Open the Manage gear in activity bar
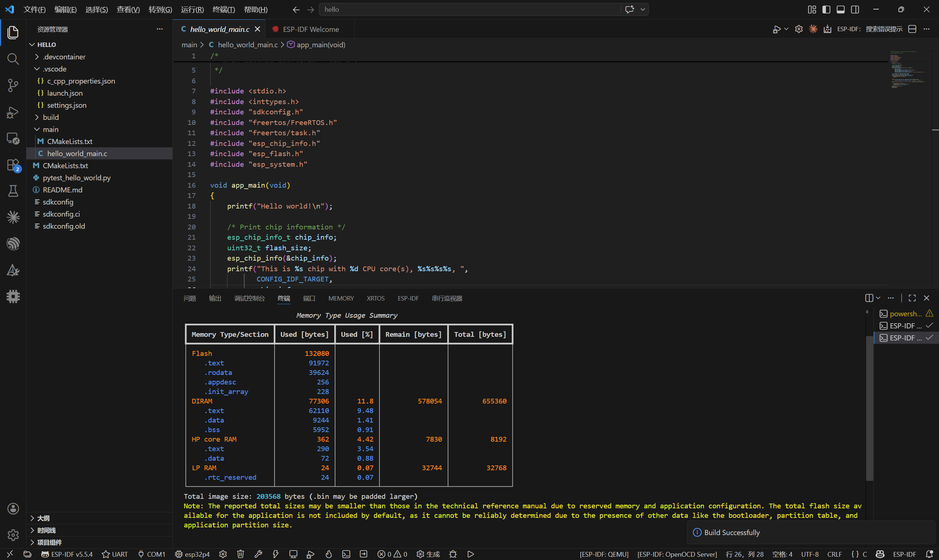The height and width of the screenshot is (560, 939). click(x=13, y=535)
